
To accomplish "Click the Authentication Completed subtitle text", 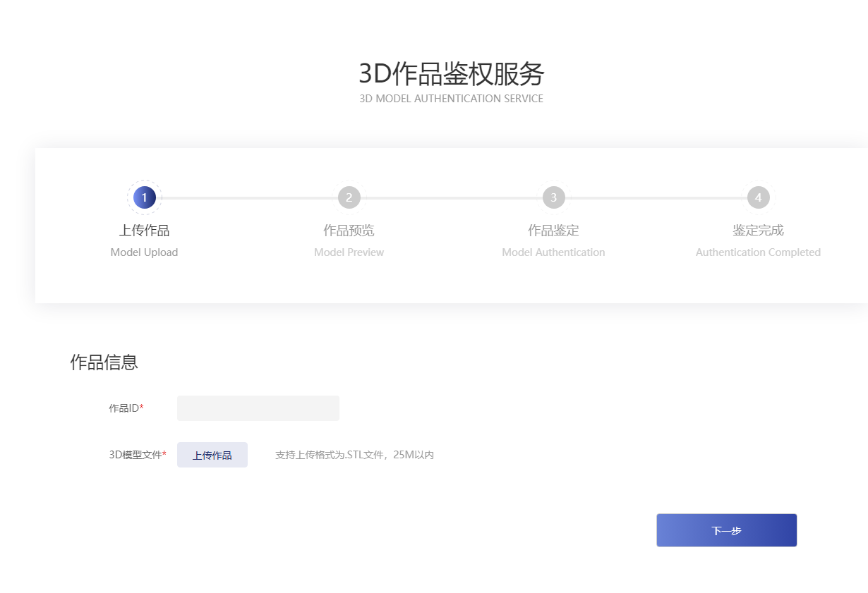I will point(758,252).
